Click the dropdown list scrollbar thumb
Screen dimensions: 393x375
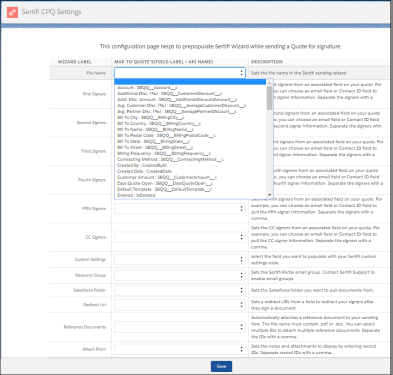pos(269,98)
